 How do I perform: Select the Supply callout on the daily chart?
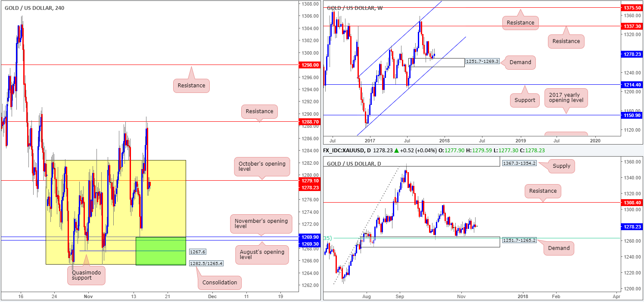point(561,166)
